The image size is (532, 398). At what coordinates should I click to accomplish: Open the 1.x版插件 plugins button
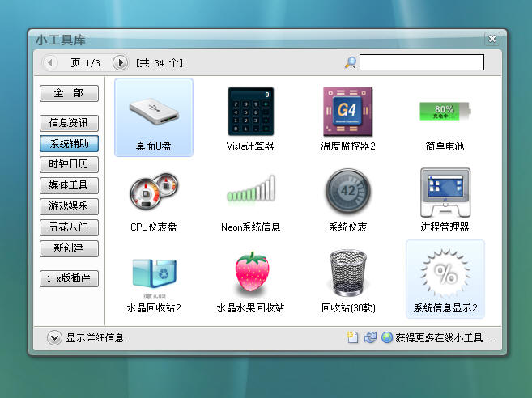point(69,278)
